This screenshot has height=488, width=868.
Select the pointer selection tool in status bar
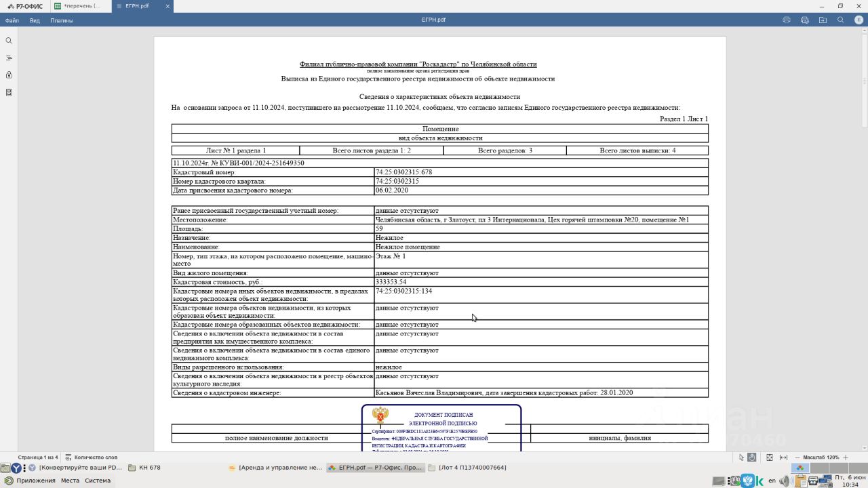click(x=741, y=457)
